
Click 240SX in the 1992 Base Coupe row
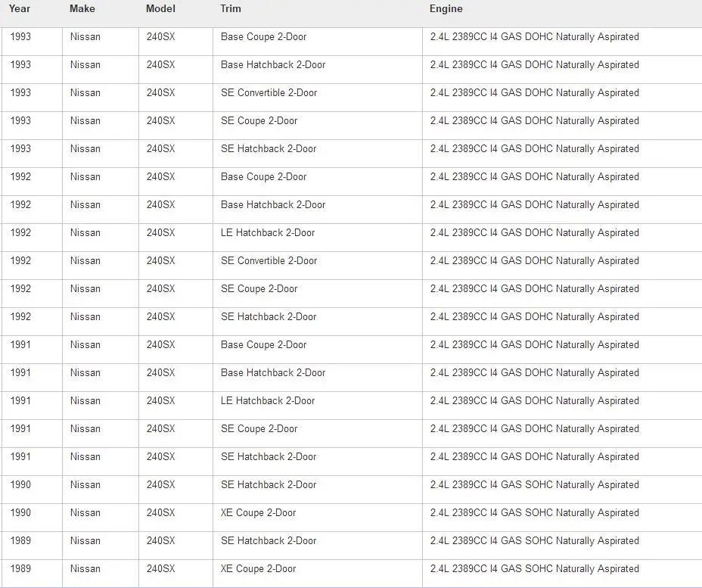[x=160, y=177]
